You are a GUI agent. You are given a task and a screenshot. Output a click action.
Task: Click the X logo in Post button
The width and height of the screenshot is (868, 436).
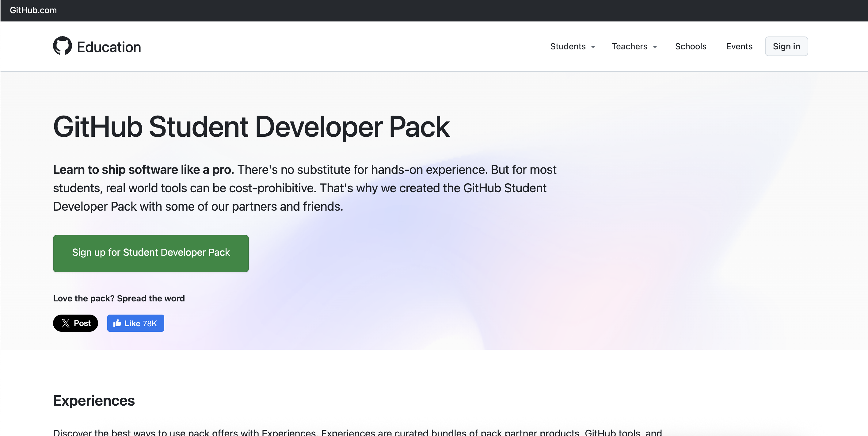click(66, 323)
